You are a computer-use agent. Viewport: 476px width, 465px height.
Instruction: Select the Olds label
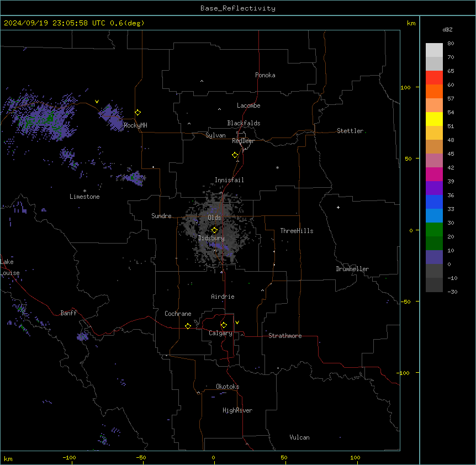pos(214,218)
